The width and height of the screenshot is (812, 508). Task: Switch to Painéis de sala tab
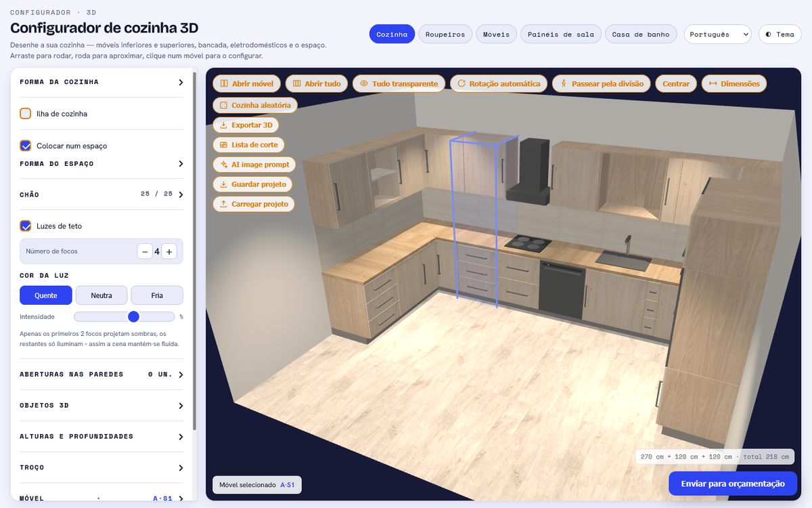point(561,35)
